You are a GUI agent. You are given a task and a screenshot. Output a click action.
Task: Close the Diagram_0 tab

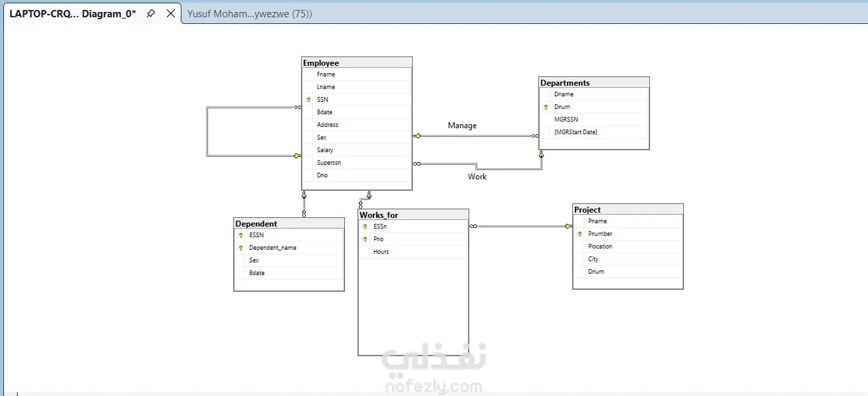171,13
